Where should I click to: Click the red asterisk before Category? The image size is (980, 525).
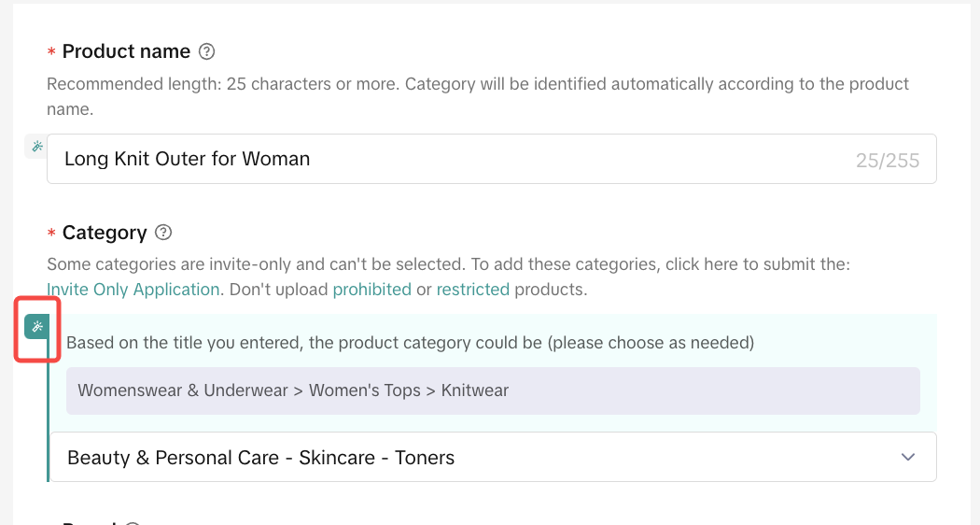pos(51,234)
